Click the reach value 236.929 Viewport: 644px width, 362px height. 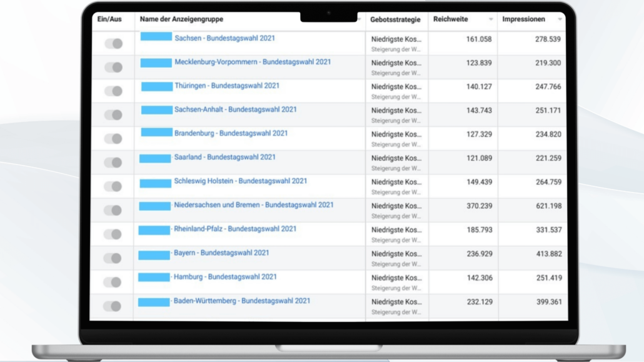tap(480, 254)
